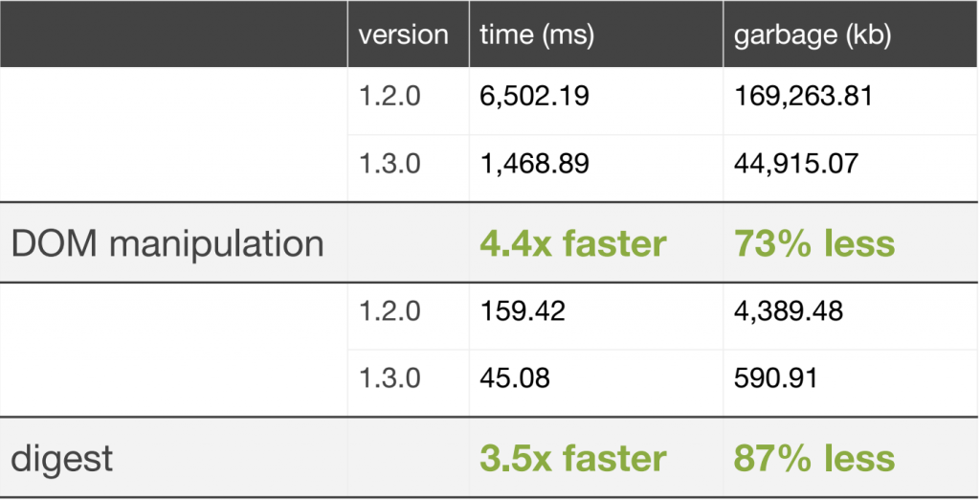Click the '4.4x faster' green text

572,243
